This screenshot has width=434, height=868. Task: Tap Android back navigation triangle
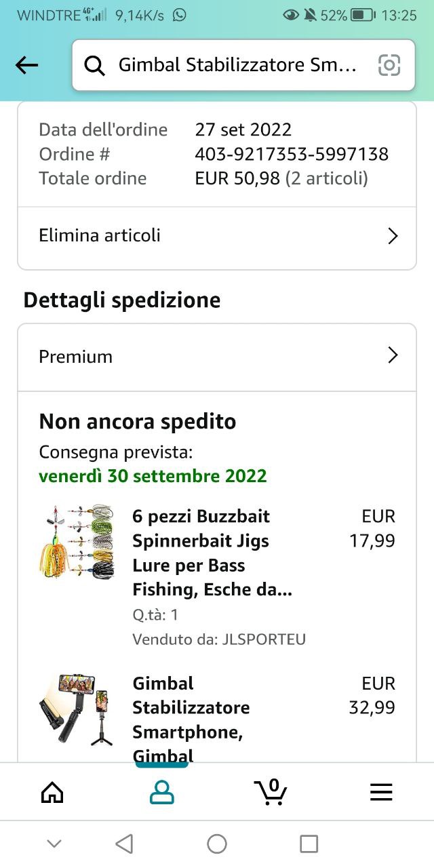124,844
